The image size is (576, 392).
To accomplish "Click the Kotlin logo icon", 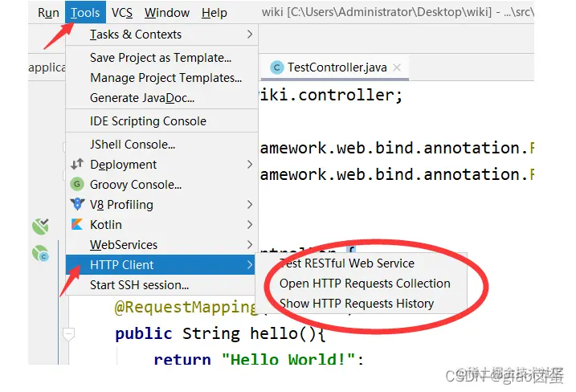I will tap(77, 224).
